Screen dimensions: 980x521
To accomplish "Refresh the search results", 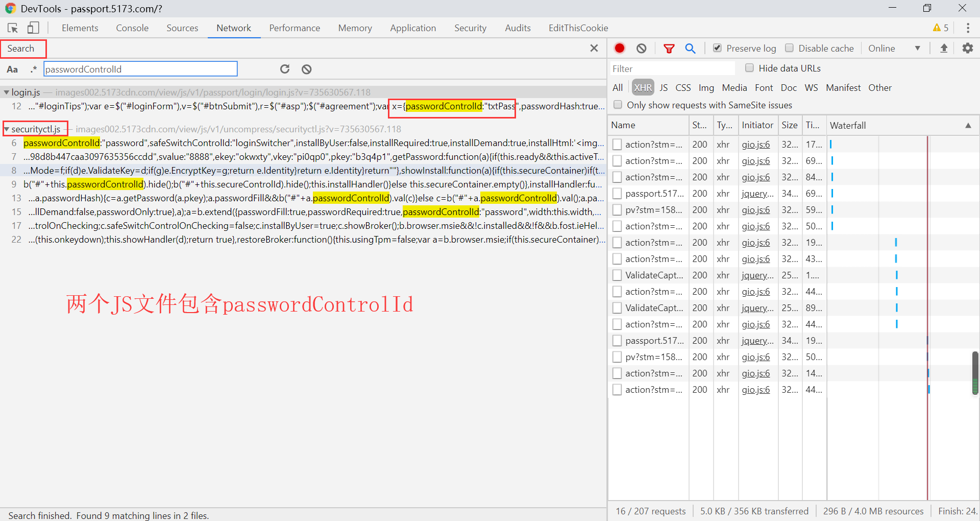I will (x=285, y=69).
